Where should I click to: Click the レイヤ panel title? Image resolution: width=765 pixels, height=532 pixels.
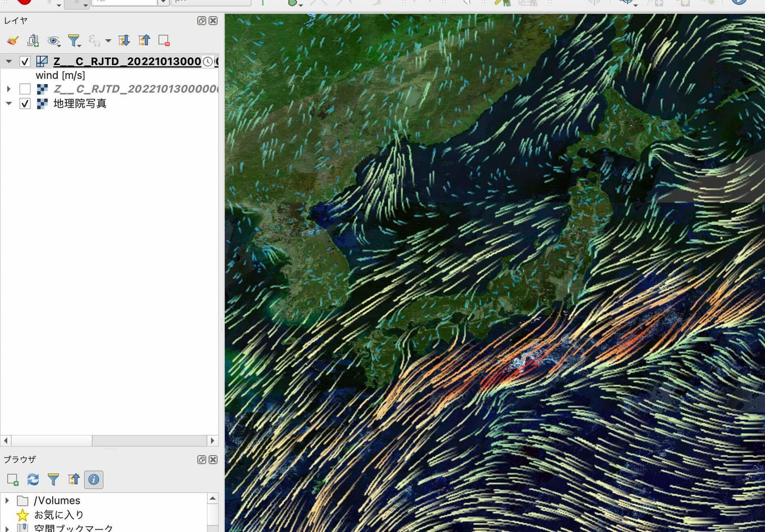[x=16, y=21]
